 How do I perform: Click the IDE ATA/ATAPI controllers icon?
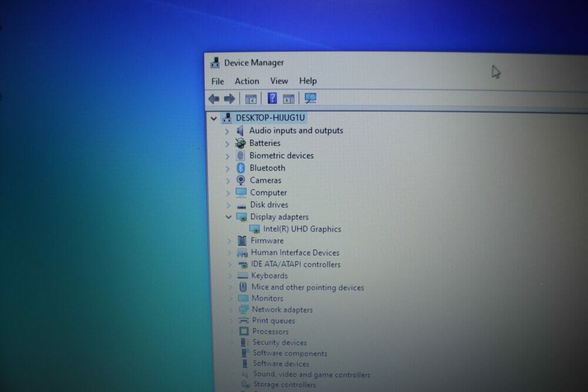[x=243, y=265]
